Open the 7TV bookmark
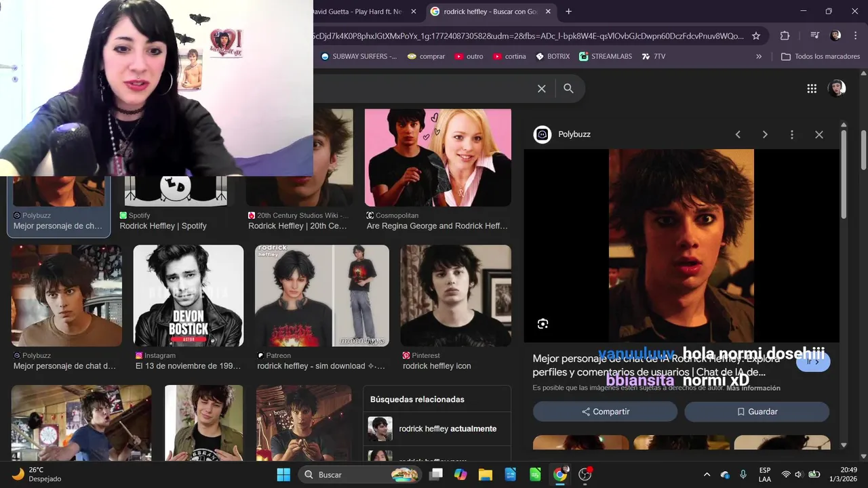868x488 pixels. tap(654, 56)
